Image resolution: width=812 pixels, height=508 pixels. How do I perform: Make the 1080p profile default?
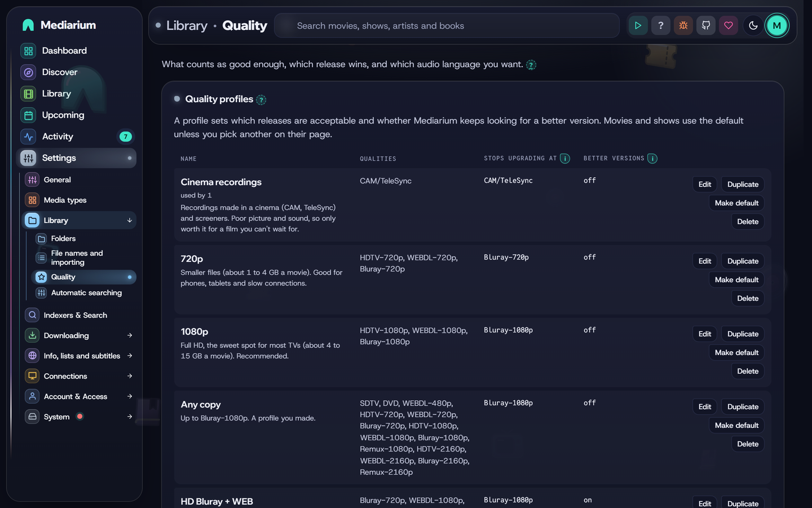[x=736, y=353]
